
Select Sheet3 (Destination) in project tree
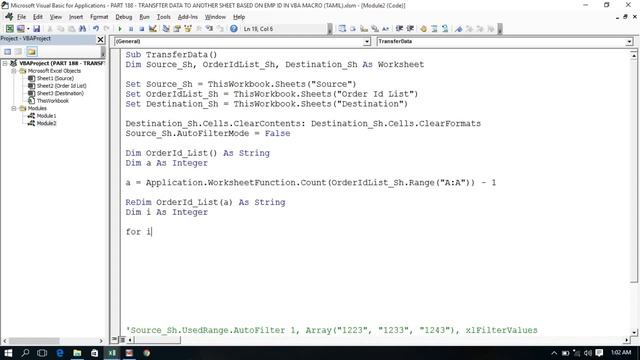coord(60,93)
